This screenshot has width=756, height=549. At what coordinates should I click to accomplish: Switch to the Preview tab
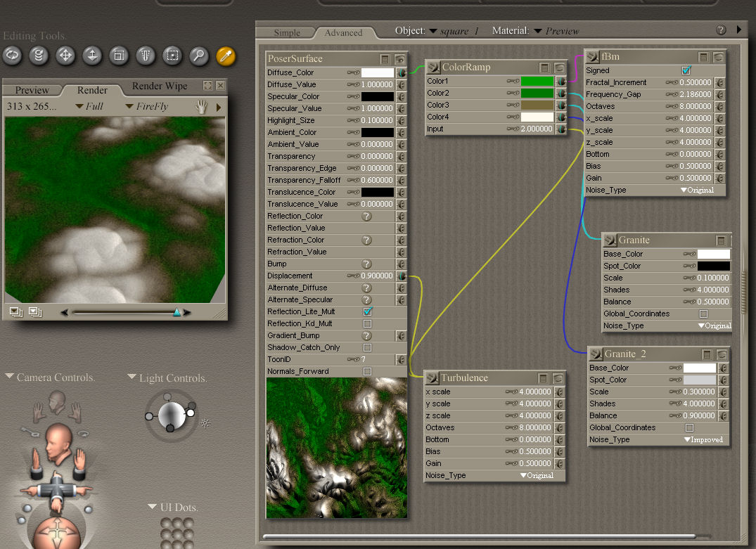(x=32, y=90)
